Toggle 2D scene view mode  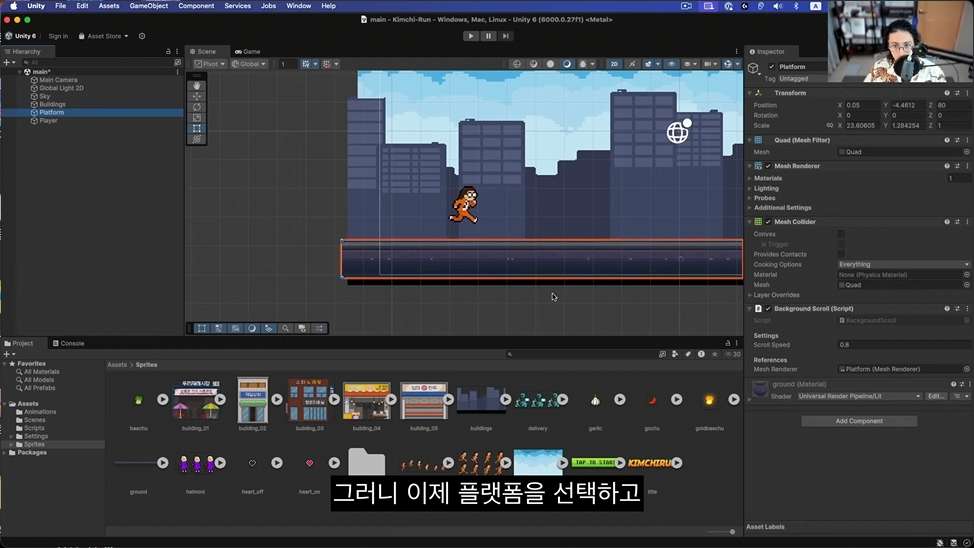coord(614,64)
